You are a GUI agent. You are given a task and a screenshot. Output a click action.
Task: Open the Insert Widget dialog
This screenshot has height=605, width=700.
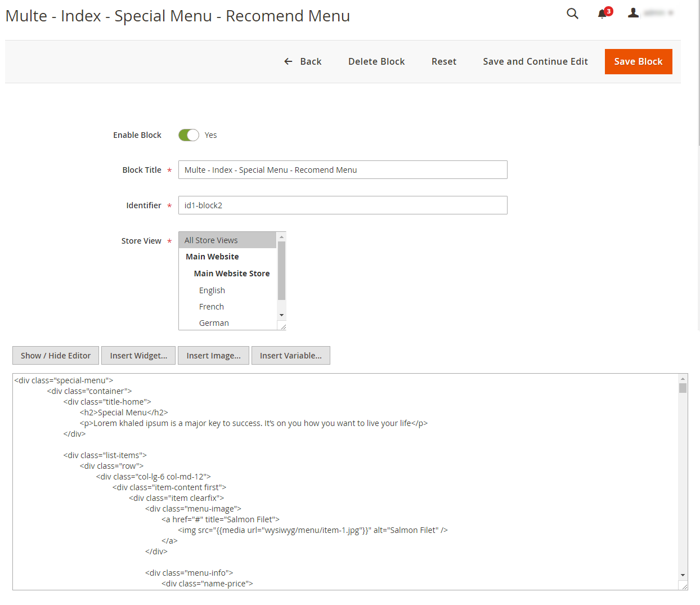point(138,356)
